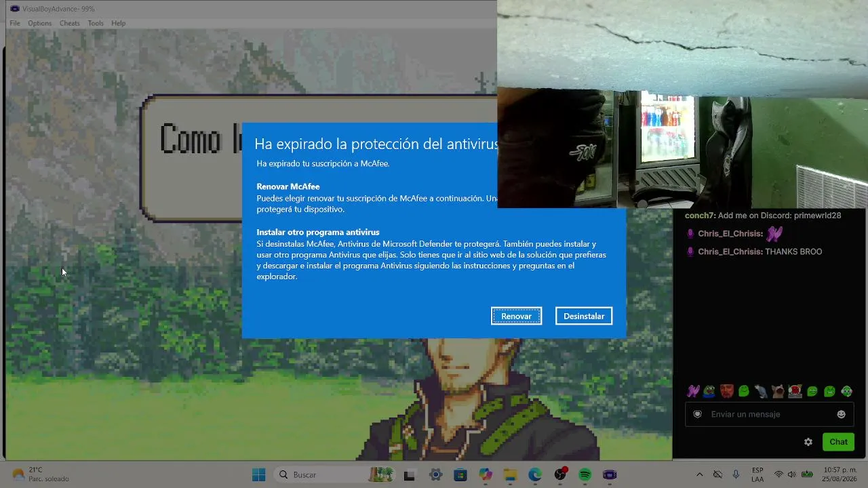868x488 pixels.
Task: Click the conch7 username in chat
Action: click(x=698, y=216)
